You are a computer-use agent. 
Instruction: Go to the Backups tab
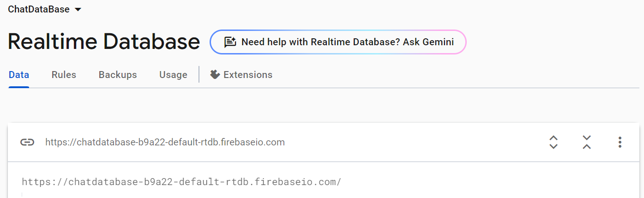point(118,75)
